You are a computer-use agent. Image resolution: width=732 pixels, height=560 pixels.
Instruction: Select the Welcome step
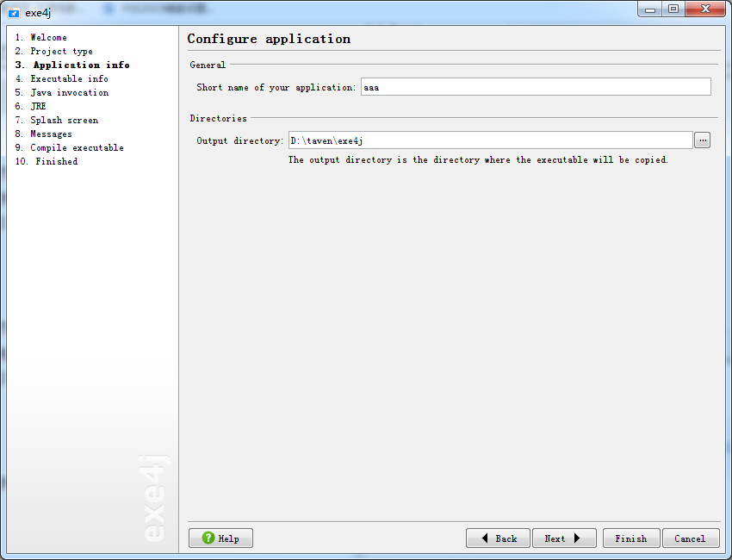point(48,37)
